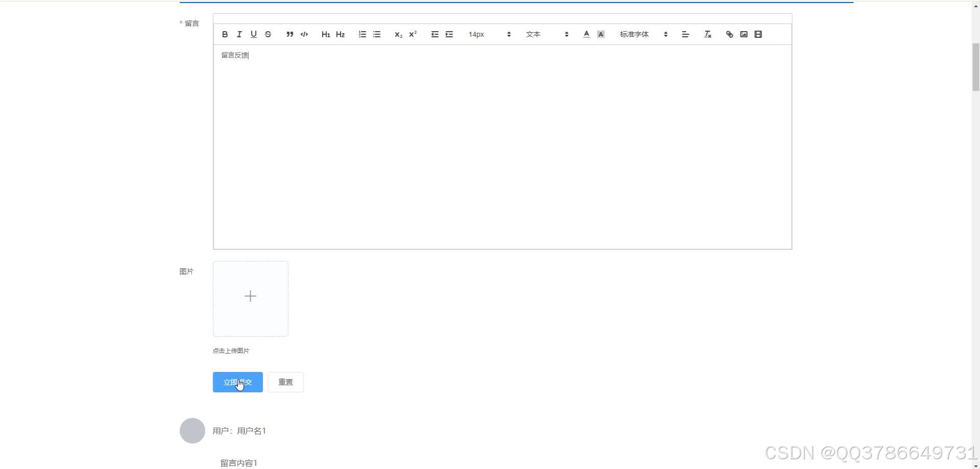Insert an image into the editor
The height and width of the screenshot is (469, 980).
[x=744, y=34]
